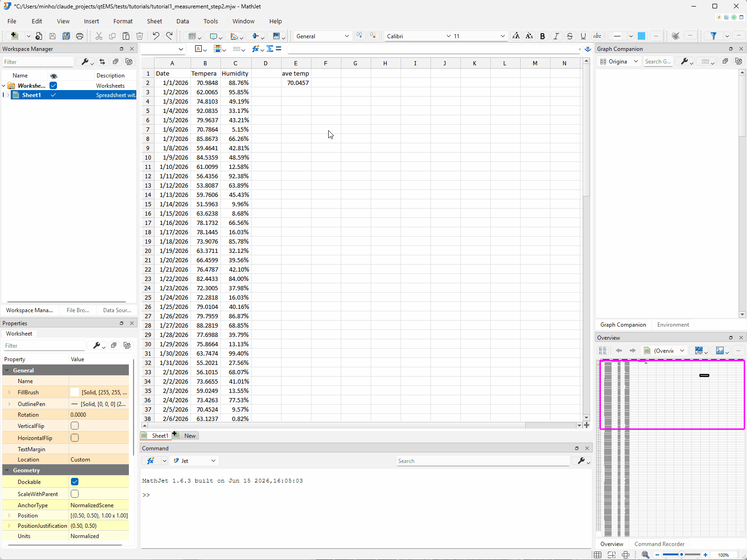This screenshot has width=747, height=560.
Task: Expand the FillBrush property
Action: [x=9, y=392]
